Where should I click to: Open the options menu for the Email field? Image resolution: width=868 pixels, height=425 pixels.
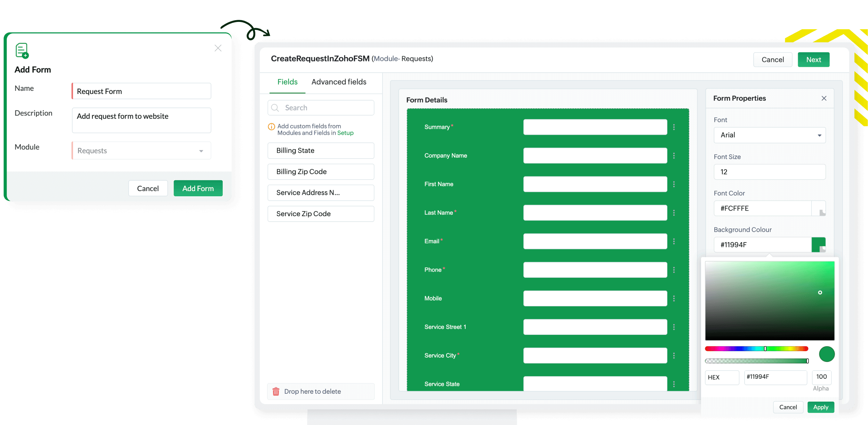[x=674, y=241]
